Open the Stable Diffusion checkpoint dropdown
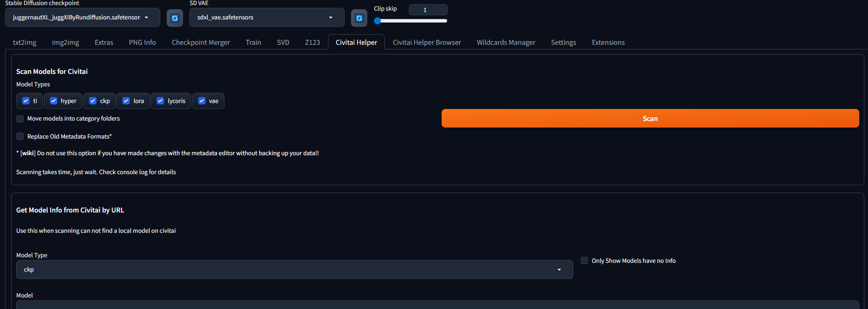Image resolution: width=868 pixels, height=309 pixels. (x=83, y=18)
